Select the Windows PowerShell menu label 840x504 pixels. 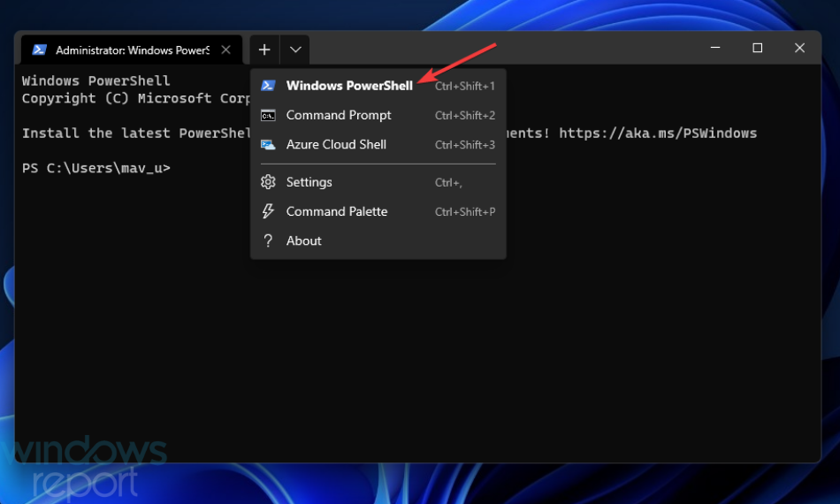pyautogui.click(x=349, y=86)
